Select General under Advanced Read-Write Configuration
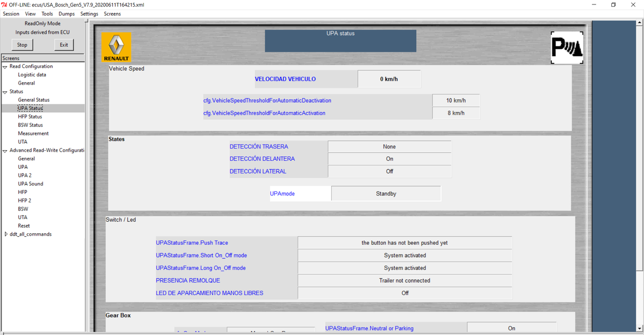 (27, 159)
